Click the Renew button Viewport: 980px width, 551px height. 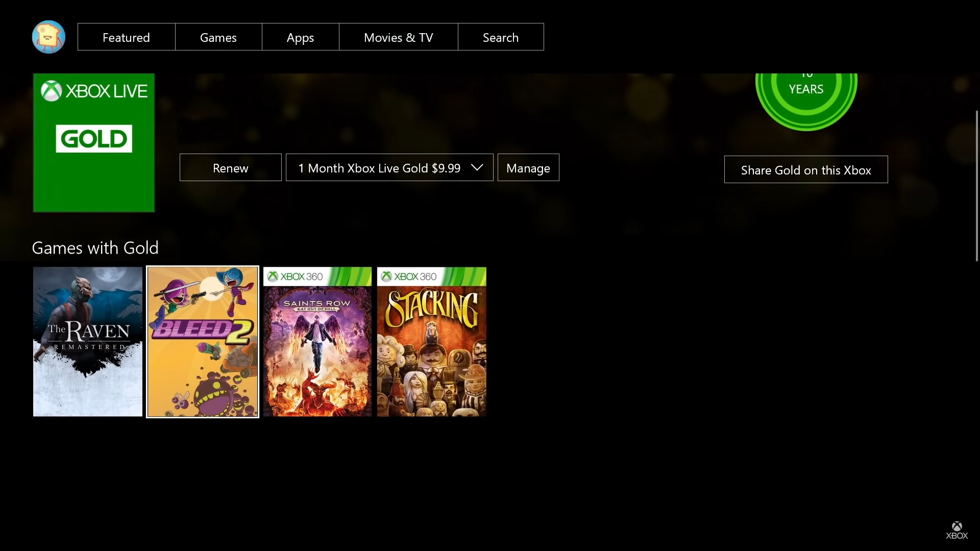231,167
